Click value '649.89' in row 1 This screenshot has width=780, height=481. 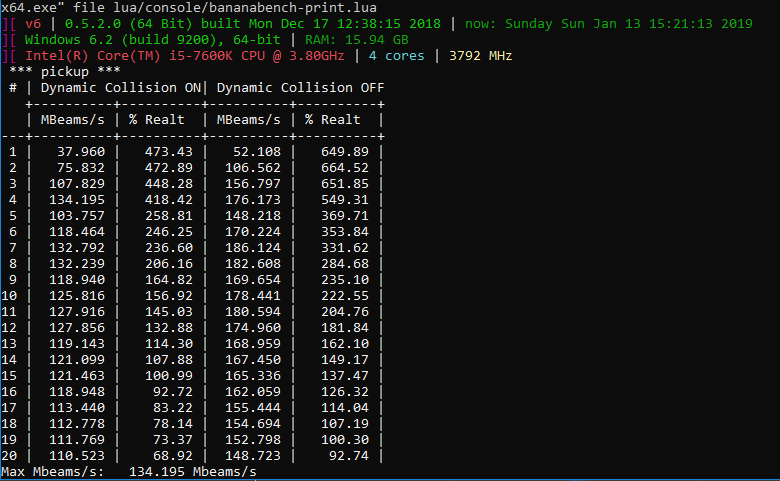point(345,152)
